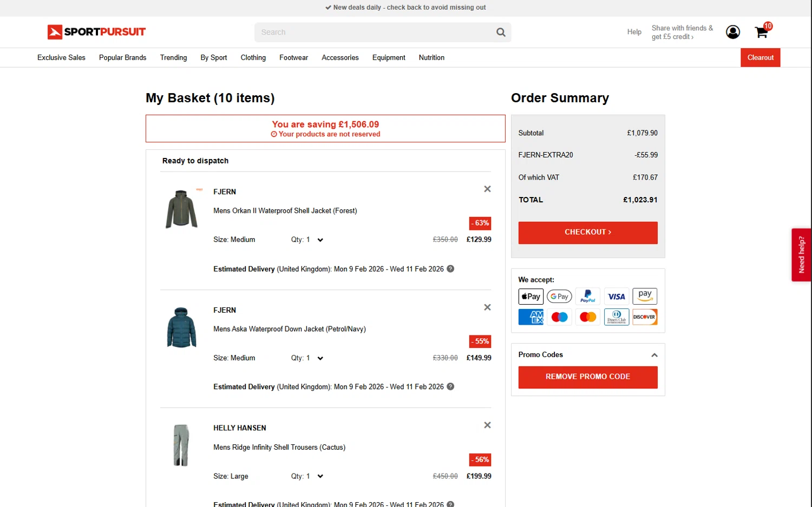Open Mens Orkan II Waterproof Shell Jacket link
812x507 pixels.
click(285, 210)
